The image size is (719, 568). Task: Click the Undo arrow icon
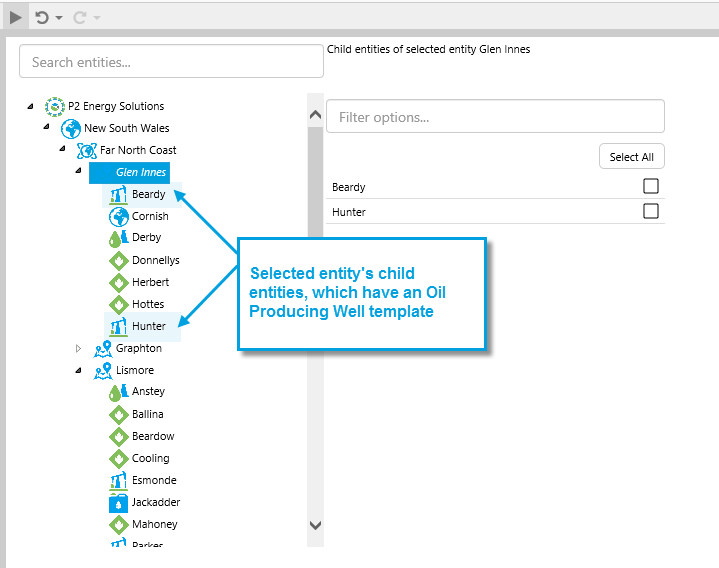click(x=42, y=17)
